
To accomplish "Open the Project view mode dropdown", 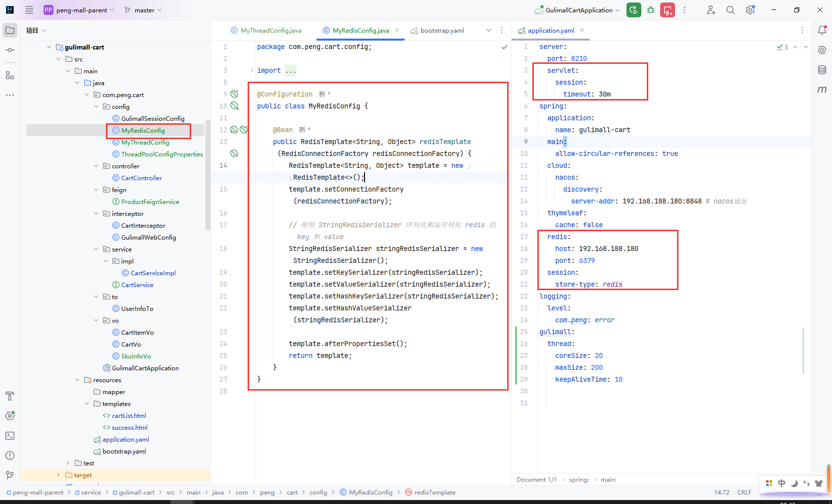I will (x=36, y=30).
